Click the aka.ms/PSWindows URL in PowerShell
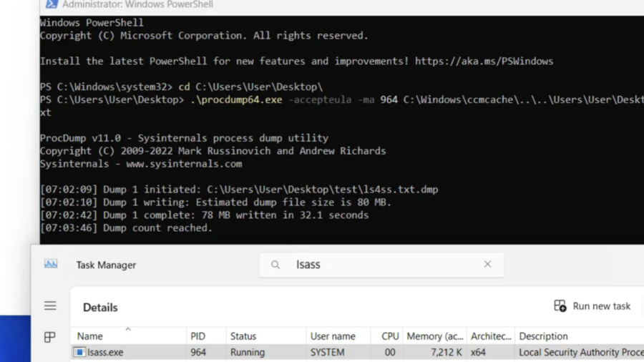The width and height of the screenshot is (644, 362). 484,61
